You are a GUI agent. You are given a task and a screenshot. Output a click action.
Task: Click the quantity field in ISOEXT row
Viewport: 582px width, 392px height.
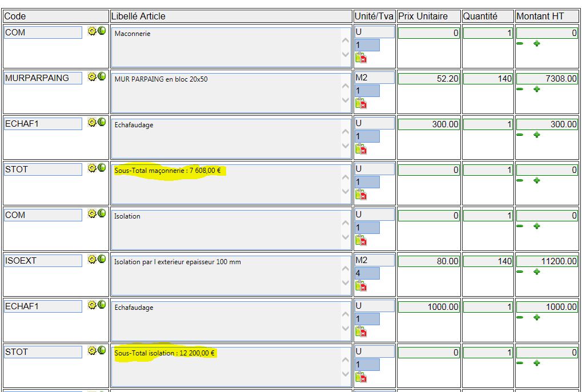488,261
